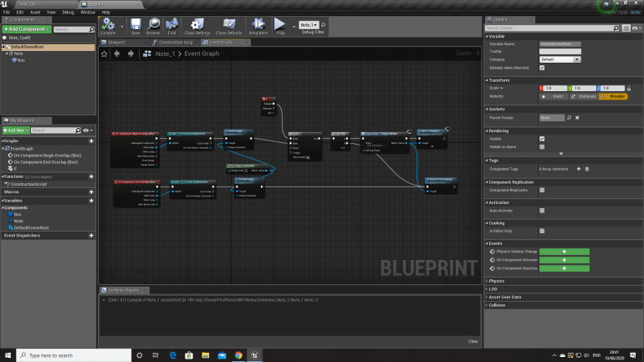Open the Compiler Results tab
Image resolution: width=644 pixels, height=362 pixels.
click(x=124, y=290)
